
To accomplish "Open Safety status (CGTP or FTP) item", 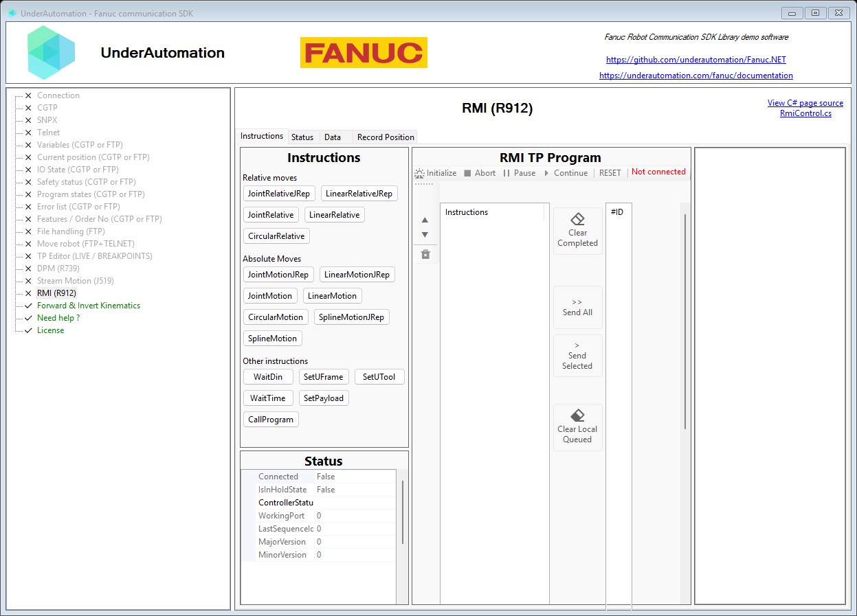I will (x=87, y=182).
